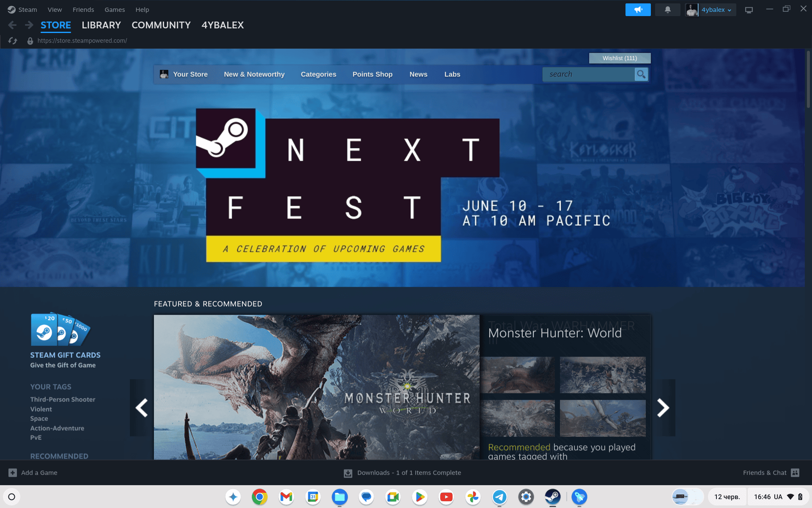Click the Add a Game plus icon
The image size is (812, 508).
(x=13, y=473)
